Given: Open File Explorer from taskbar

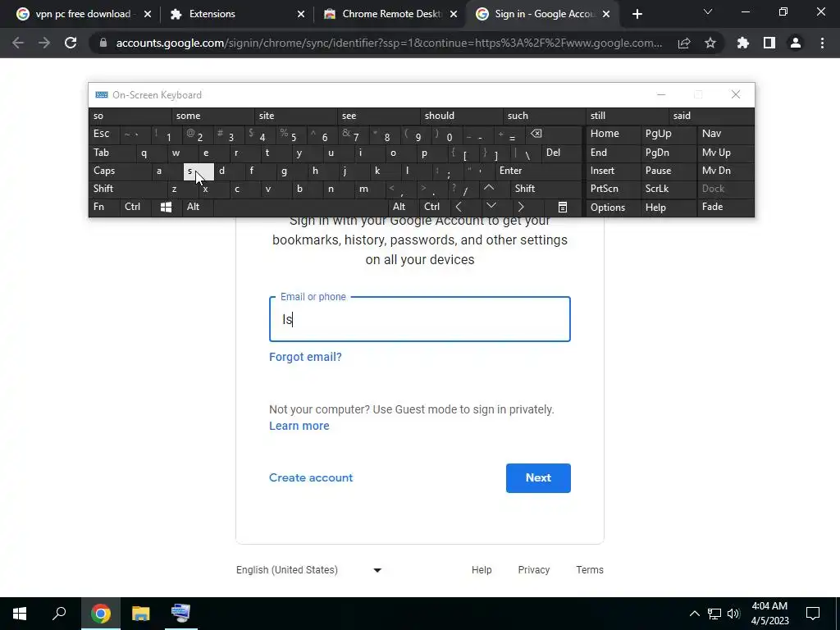Looking at the screenshot, I should coord(141,614).
